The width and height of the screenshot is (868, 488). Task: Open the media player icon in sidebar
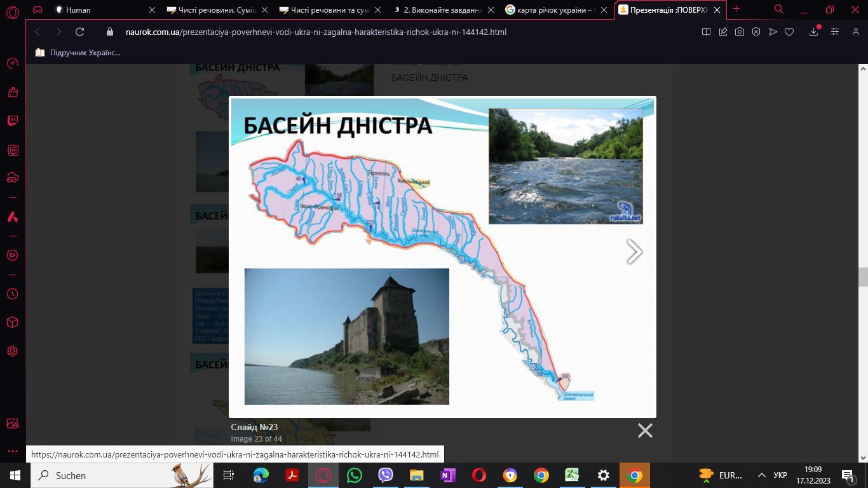pos(13,255)
